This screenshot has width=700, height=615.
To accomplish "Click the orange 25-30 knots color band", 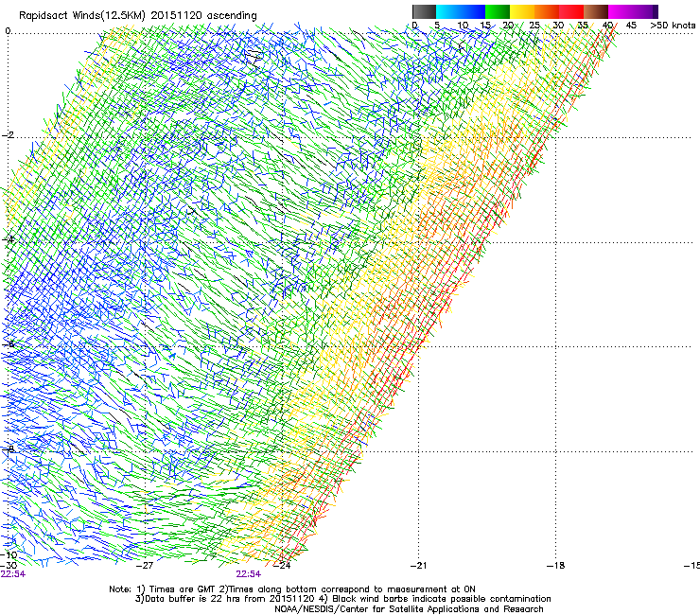I will pyautogui.click(x=547, y=11).
